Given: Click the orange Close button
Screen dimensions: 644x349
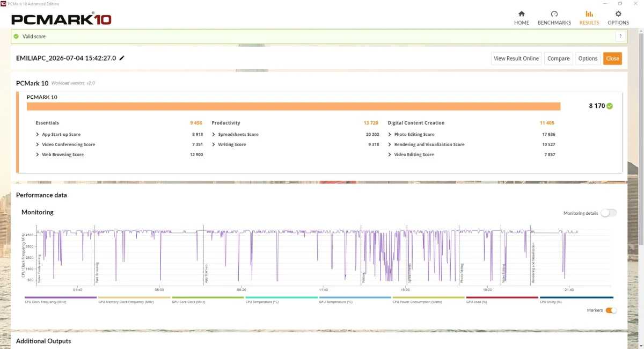Looking at the screenshot, I should coord(612,59).
